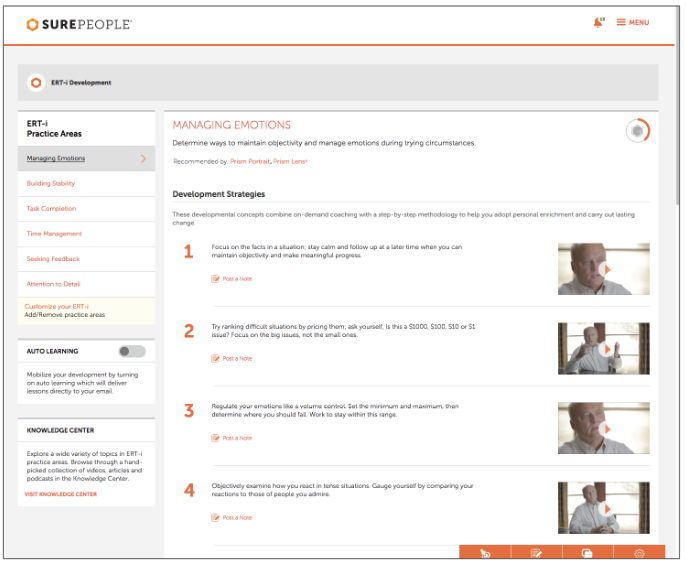Click the first icon in bottom orange toolbar

coord(485,553)
